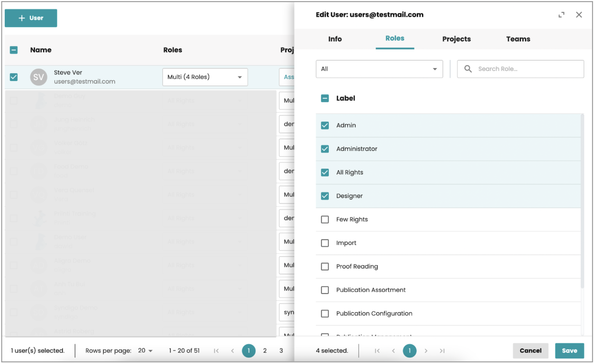The image size is (595, 364).
Task: Tick the Proof Reading role checkbox
Action: pos(325,266)
